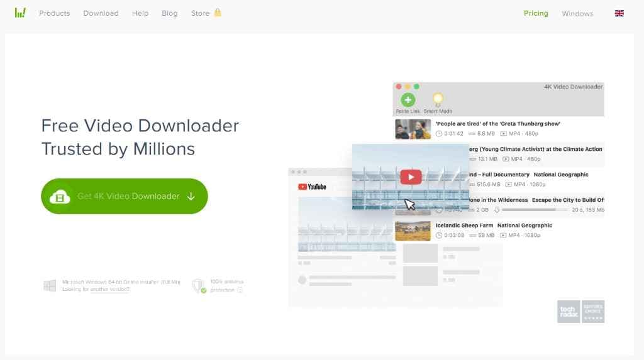Click the YouTube logo in browser mockup
This screenshot has width=644, height=360.
[x=312, y=187]
